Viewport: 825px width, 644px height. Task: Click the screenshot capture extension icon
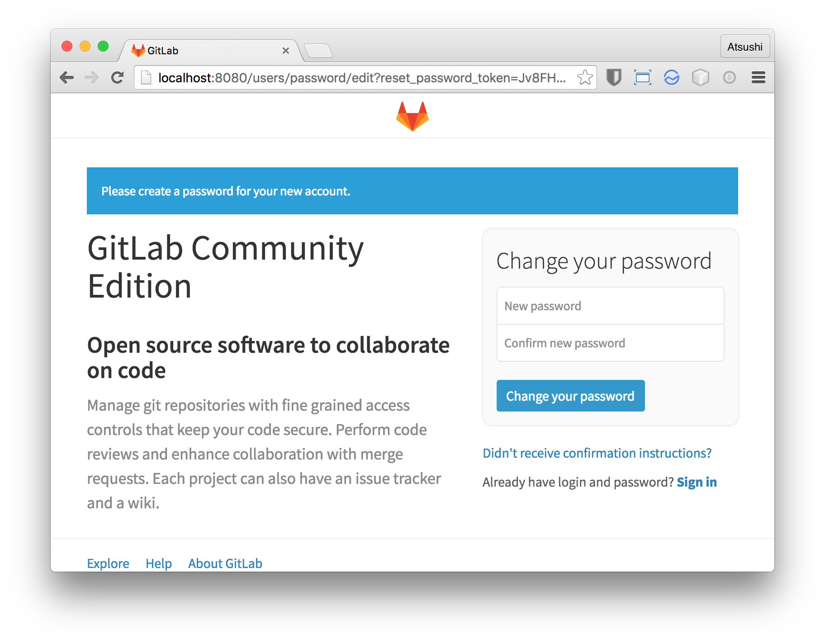point(643,77)
